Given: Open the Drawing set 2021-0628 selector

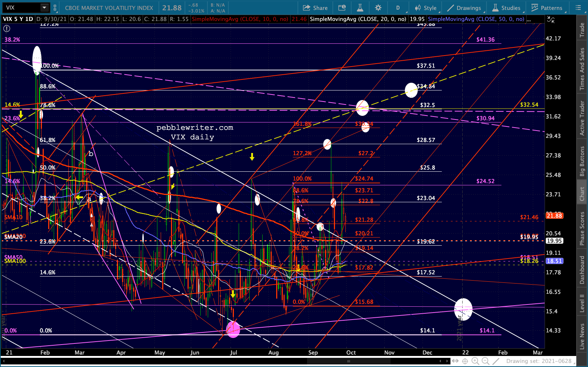Looking at the screenshot, I should click(x=539, y=361).
